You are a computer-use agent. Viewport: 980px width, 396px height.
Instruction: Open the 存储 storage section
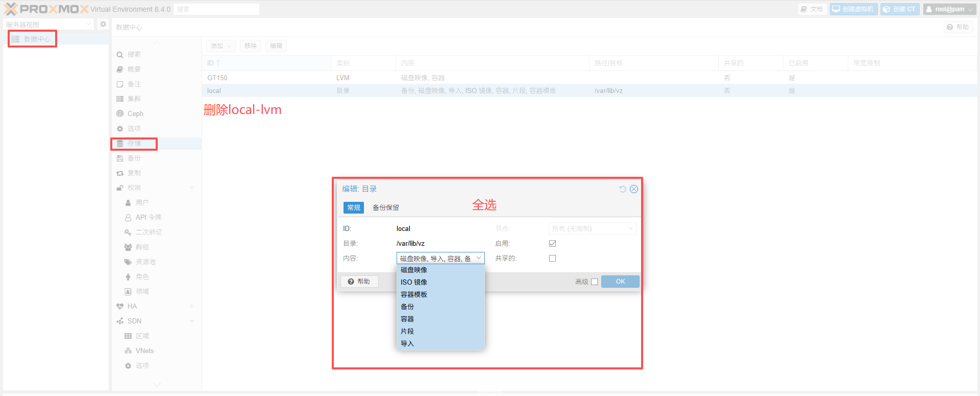tap(134, 144)
